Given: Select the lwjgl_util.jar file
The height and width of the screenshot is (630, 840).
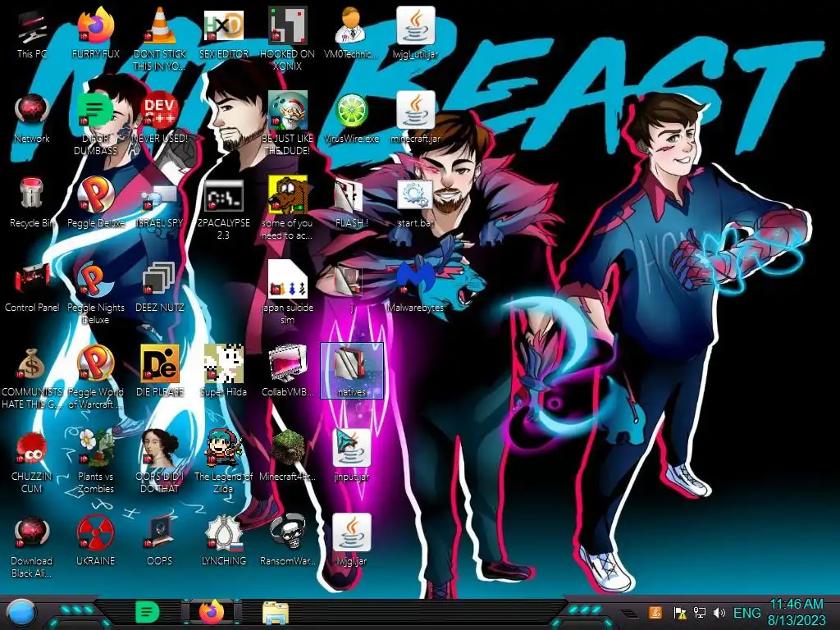Looking at the screenshot, I should click(415, 34).
